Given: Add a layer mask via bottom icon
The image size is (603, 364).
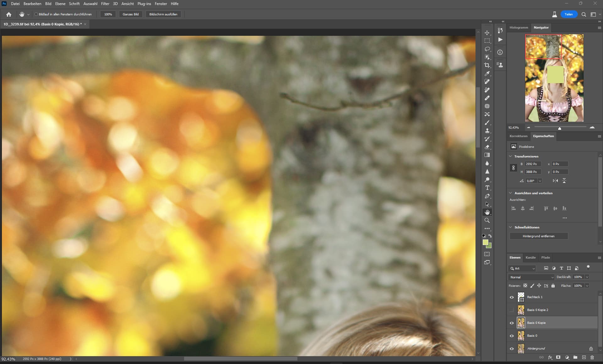Looking at the screenshot, I should coord(558,357).
